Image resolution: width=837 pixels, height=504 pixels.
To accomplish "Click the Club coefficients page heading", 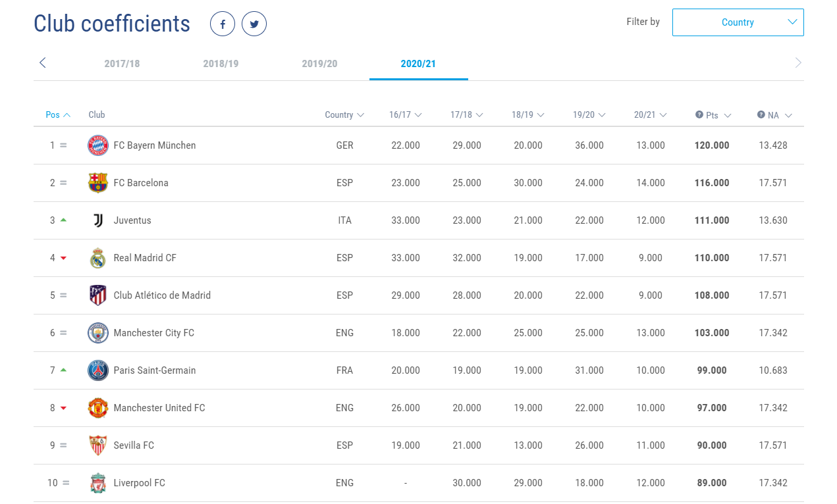I will (x=112, y=24).
